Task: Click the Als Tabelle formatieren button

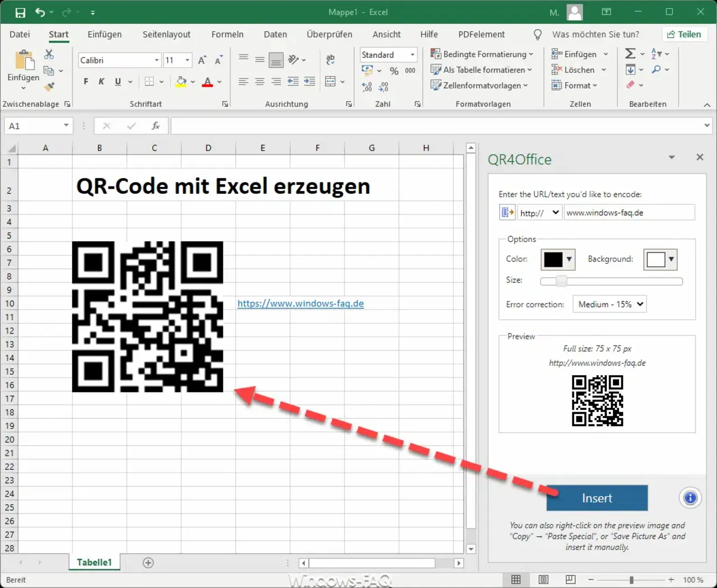Action: (481, 70)
